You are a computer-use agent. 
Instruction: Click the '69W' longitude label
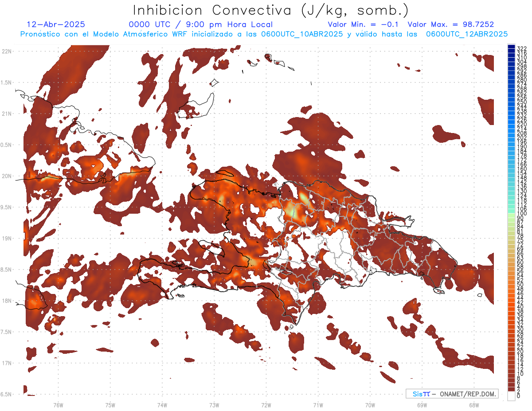coord(422,405)
